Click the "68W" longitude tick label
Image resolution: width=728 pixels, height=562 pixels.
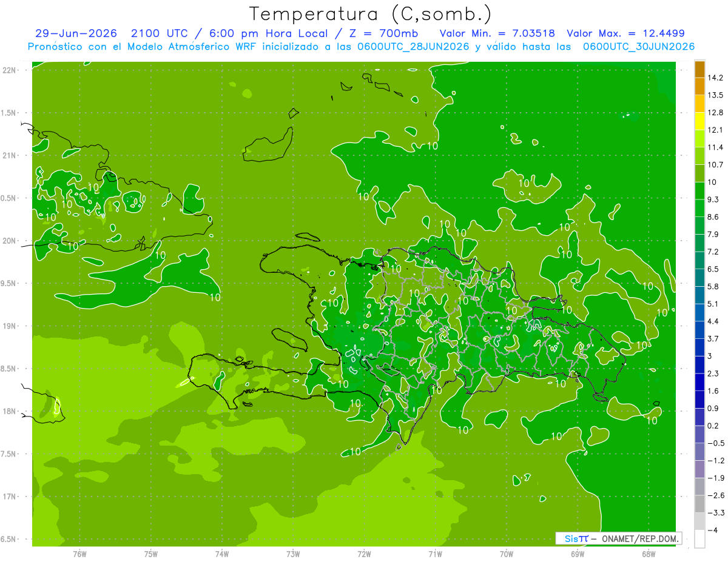pos(649,554)
